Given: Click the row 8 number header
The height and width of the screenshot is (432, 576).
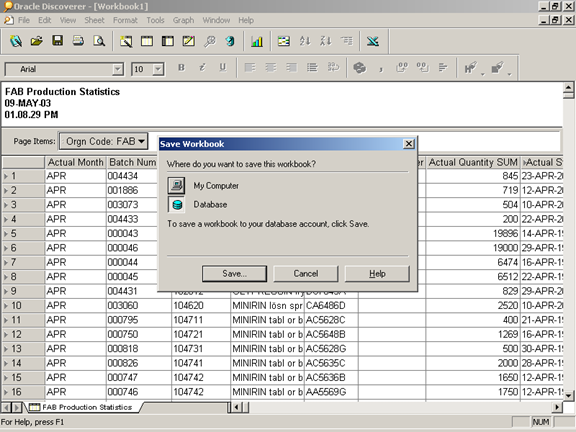Looking at the screenshot, I should click(24, 277).
